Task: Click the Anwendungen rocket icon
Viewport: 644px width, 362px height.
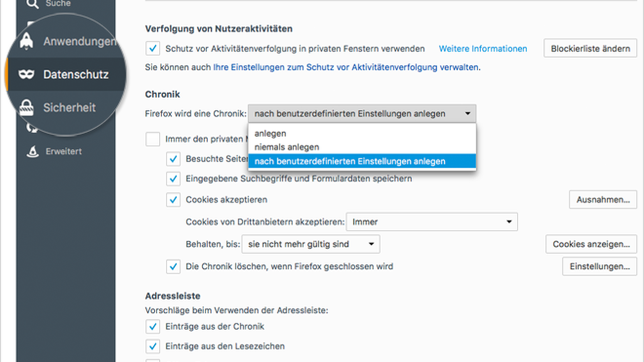Action: (x=27, y=41)
